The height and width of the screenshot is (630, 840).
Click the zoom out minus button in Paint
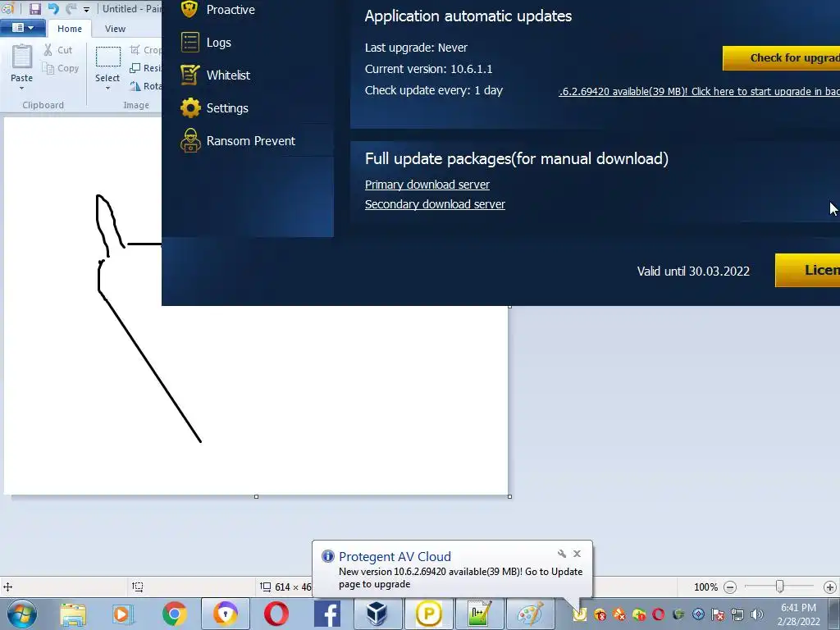(729, 587)
